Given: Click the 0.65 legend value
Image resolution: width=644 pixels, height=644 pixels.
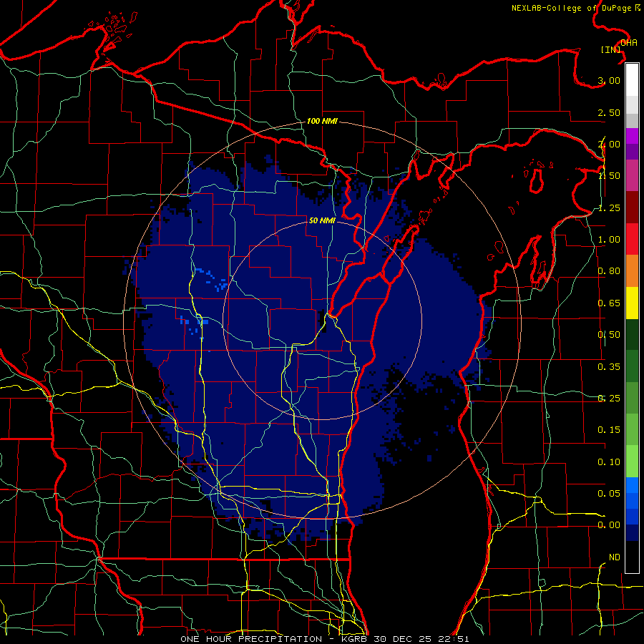Looking at the screenshot, I should tap(609, 303).
